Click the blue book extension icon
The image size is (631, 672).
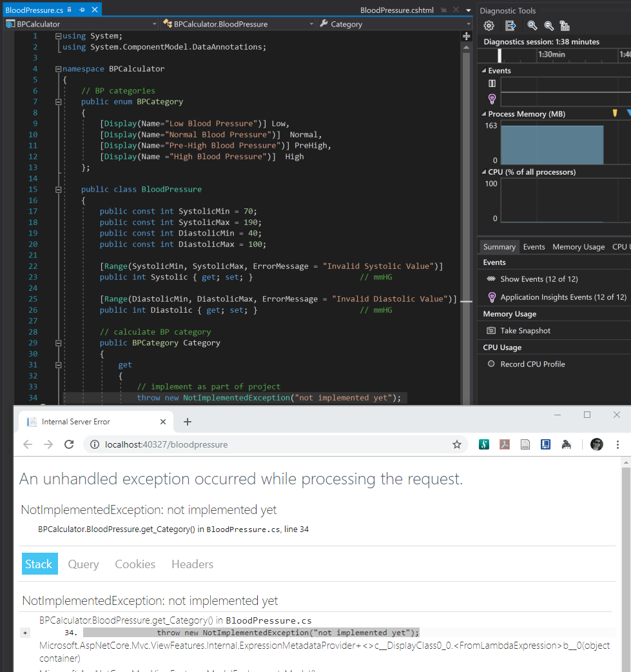(545, 444)
